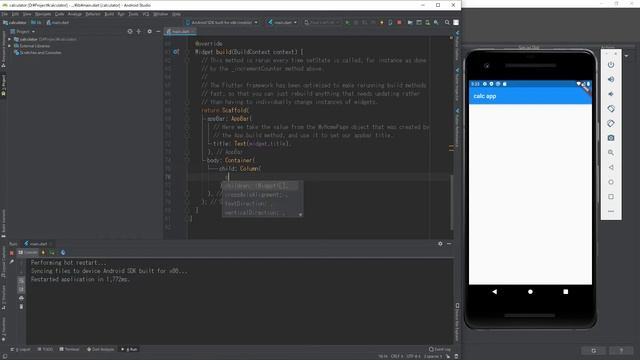Select the main.dart editor tab
The image size is (640, 360).
point(180,31)
